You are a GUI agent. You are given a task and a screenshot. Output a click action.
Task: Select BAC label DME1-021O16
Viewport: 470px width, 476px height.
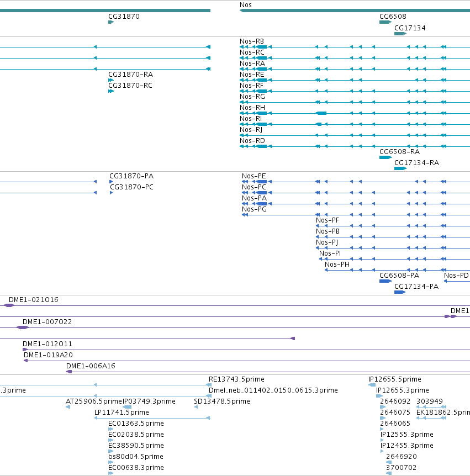click(33, 300)
